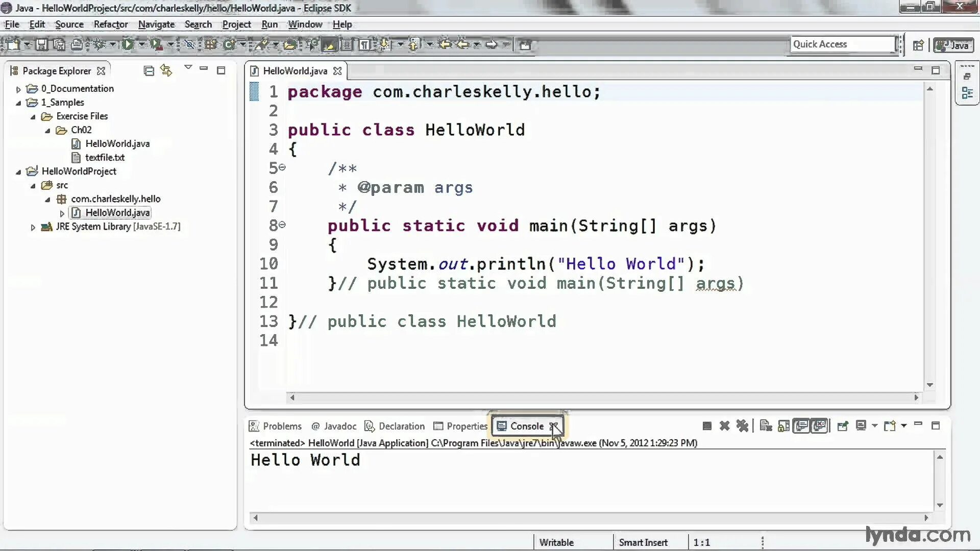Viewport: 980px width, 551px height.
Task: Expand the JRE System Library node
Action: click(33, 227)
